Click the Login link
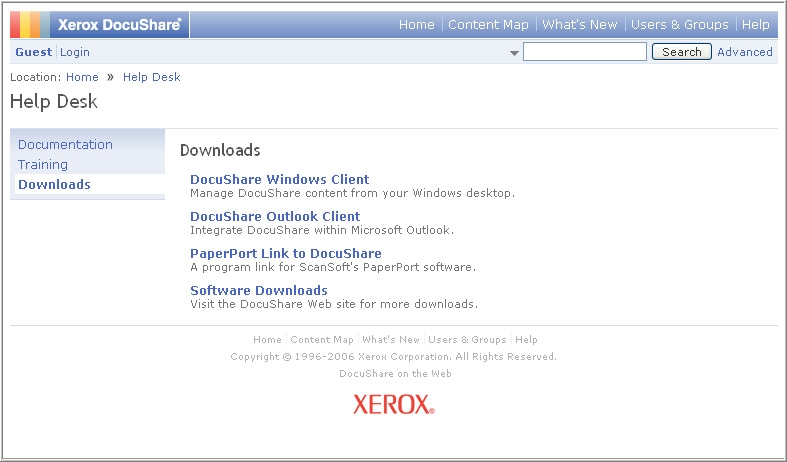Image resolution: width=787 pixels, height=462 pixels. [75, 52]
